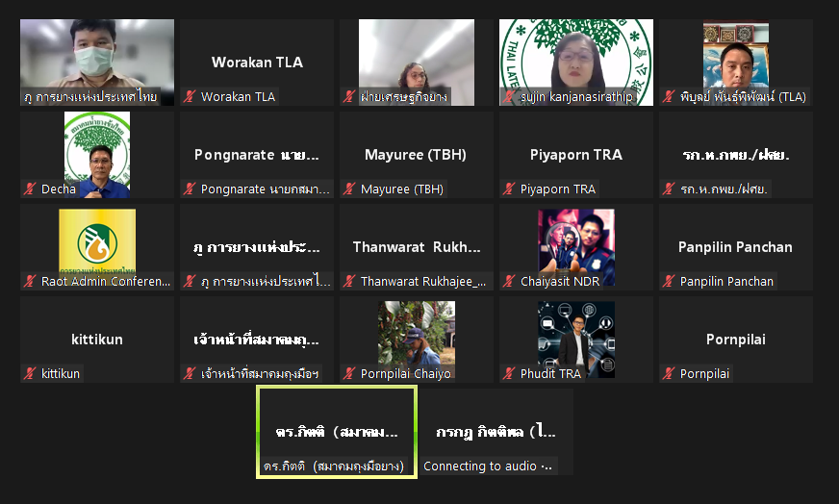
Task: Click the muted mic icon next to kittikun
Action: pyautogui.click(x=30, y=373)
